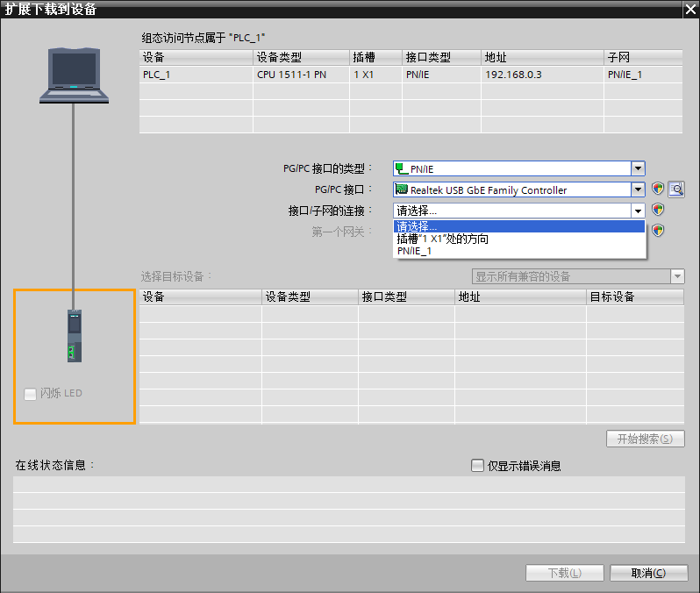Click the 地址 header in top table
This screenshot has width=700, height=593.
(542, 58)
